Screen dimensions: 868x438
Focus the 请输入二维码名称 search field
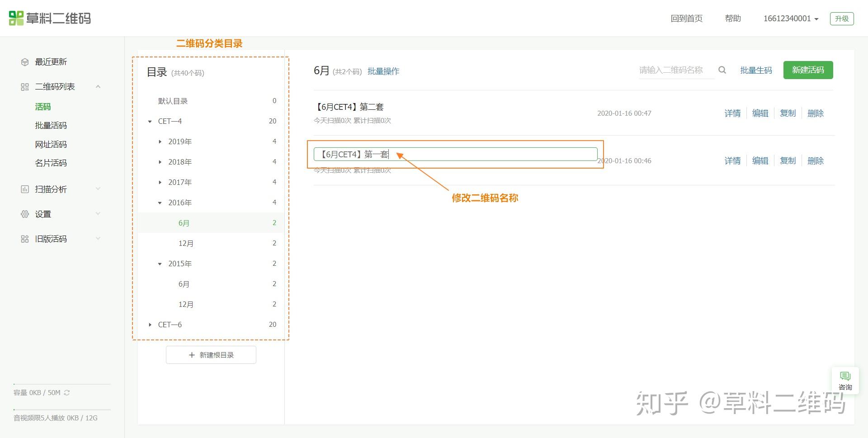pyautogui.click(x=677, y=70)
